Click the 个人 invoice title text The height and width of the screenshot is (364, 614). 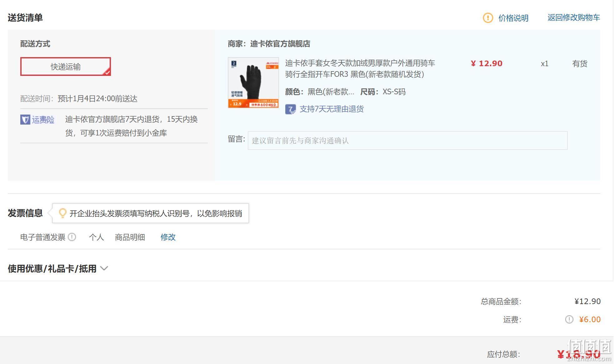click(96, 237)
